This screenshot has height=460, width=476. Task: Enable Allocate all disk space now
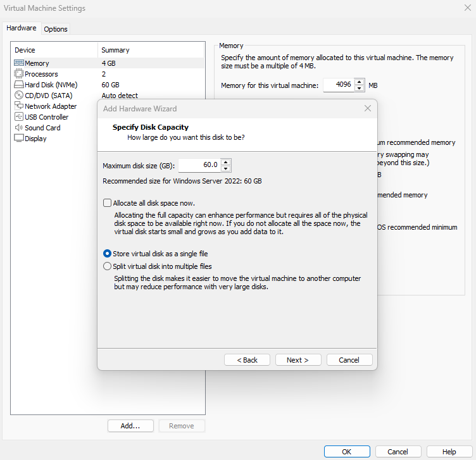pos(107,203)
